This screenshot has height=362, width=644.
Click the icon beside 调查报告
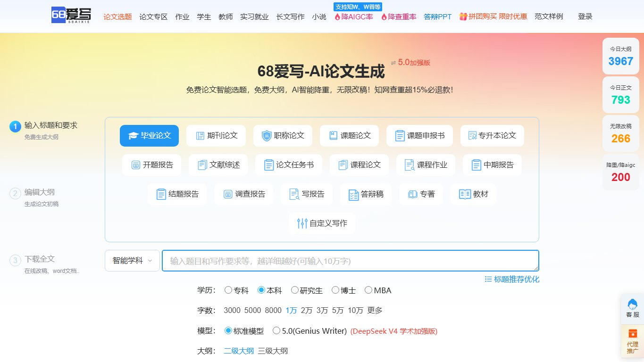228,194
